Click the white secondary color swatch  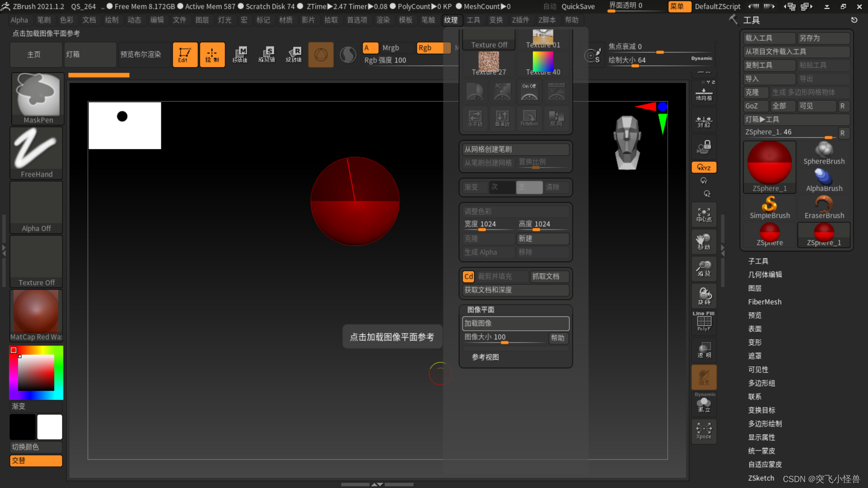coord(50,427)
